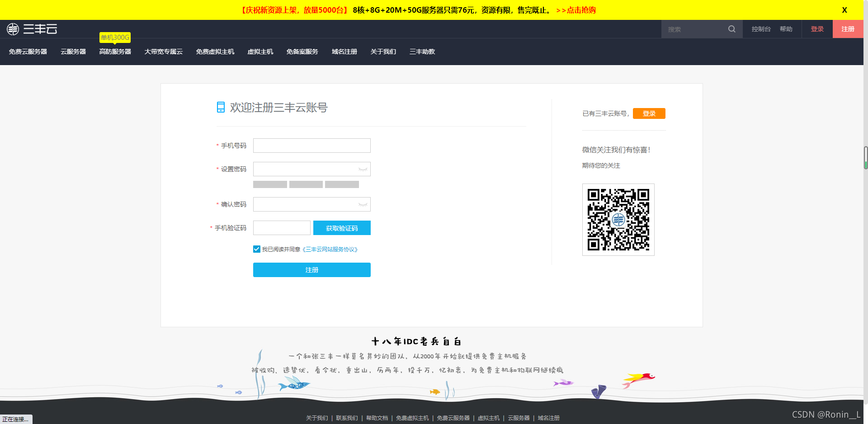
Task: Click the last password strength bar
Action: 342,184
